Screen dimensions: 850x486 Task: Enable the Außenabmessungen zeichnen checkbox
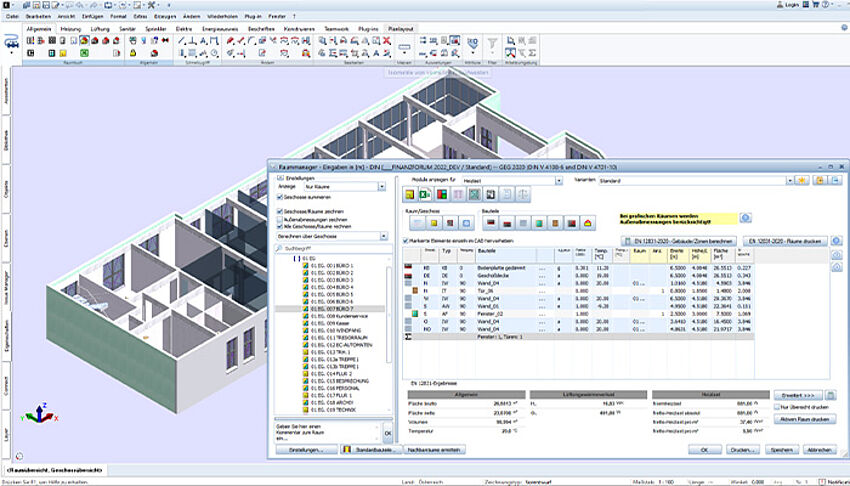[280, 219]
